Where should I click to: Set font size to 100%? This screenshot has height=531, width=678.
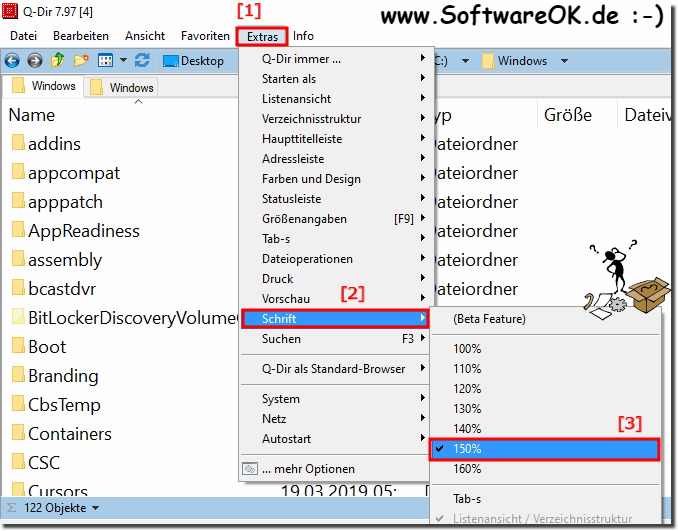coord(545,349)
